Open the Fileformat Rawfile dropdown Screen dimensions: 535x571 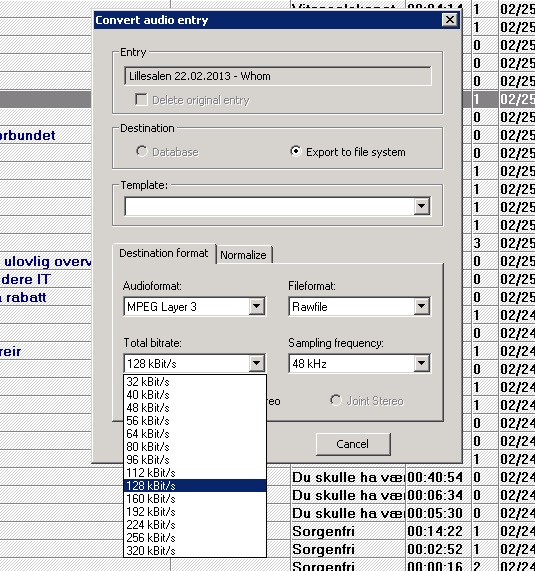tap(421, 306)
